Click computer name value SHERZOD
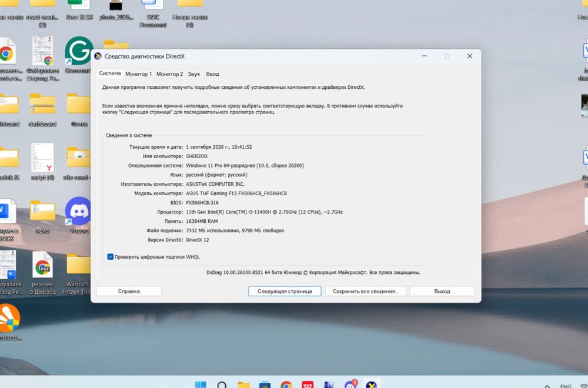 click(196, 156)
